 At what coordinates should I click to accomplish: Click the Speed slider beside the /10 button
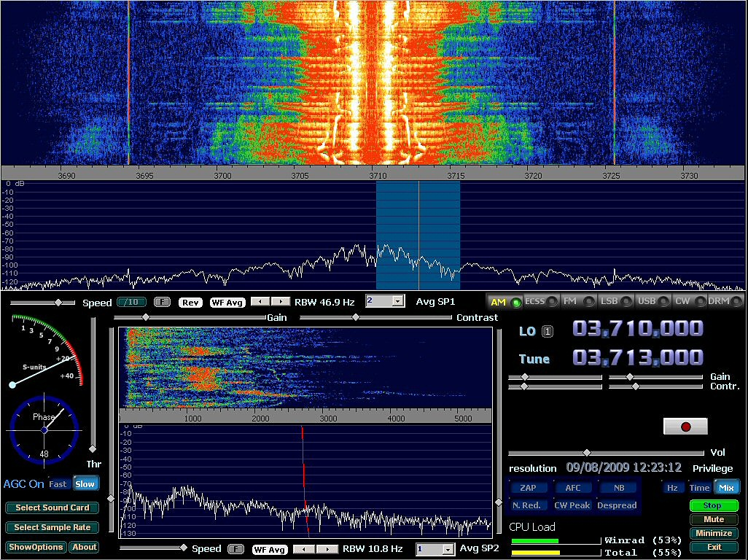[42, 303]
